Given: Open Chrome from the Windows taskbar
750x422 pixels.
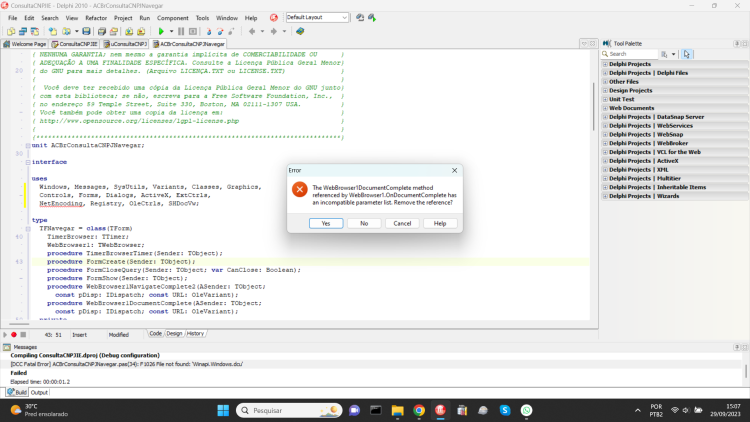Looking at the screenshot, I should (x=419, y=411).
